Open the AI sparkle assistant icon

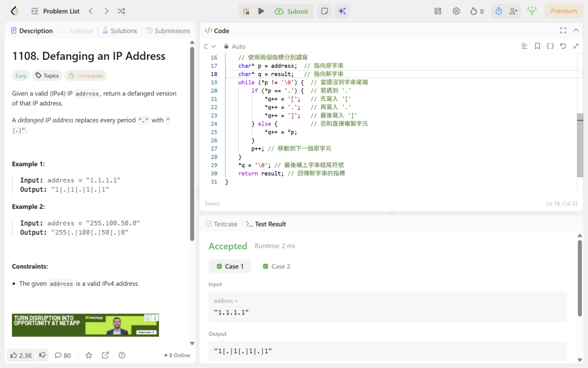[342, 11]
